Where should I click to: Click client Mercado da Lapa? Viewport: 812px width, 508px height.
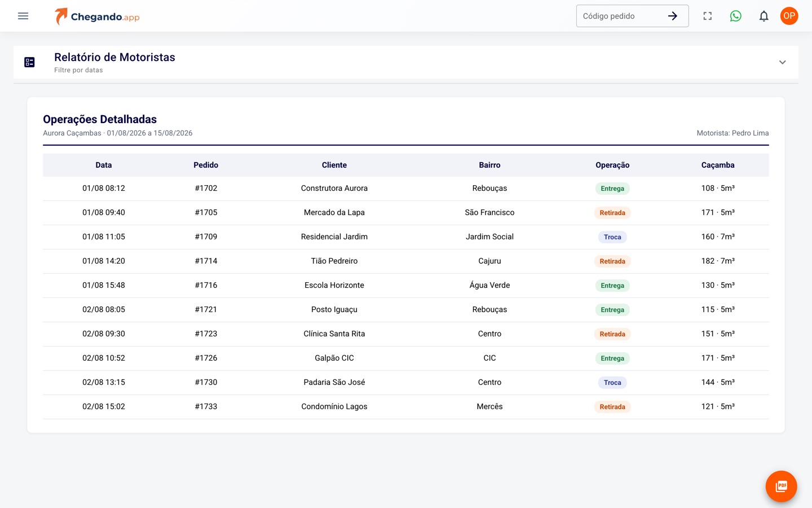coord(334,212)
